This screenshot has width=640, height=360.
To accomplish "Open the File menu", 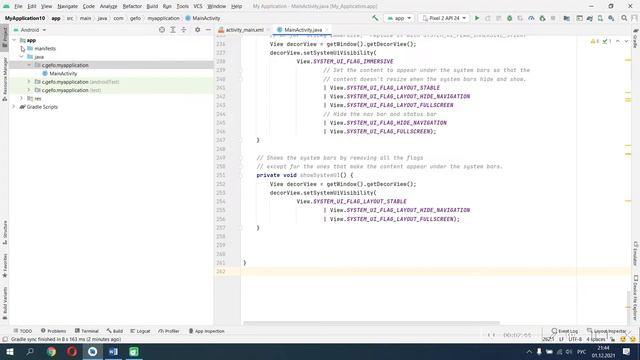I will [18, 6].
